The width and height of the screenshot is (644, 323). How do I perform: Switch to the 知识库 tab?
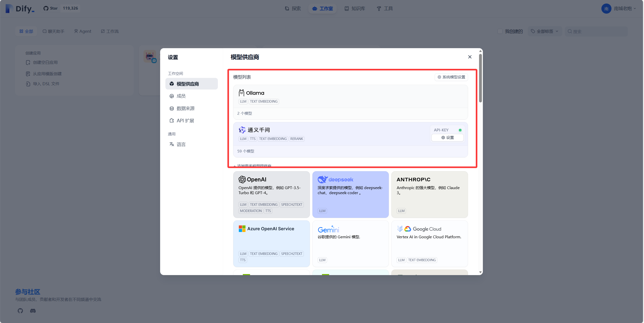[x=355, y=8]
